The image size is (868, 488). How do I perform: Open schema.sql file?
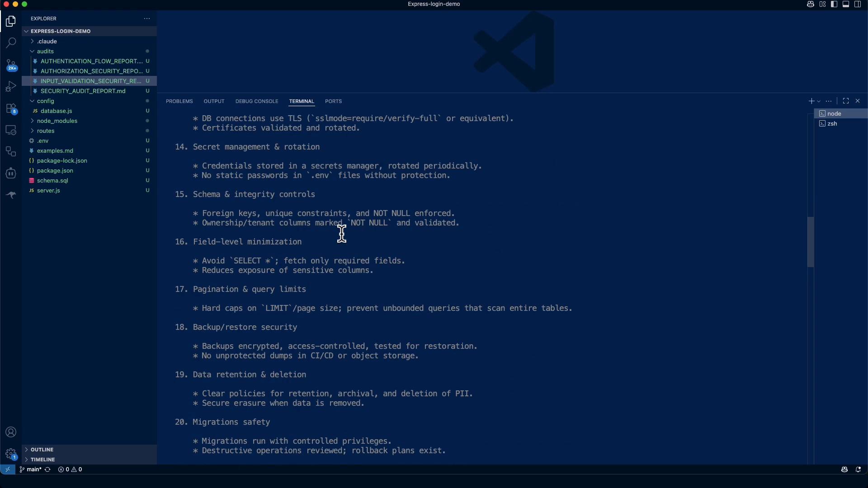pos(89,180)
